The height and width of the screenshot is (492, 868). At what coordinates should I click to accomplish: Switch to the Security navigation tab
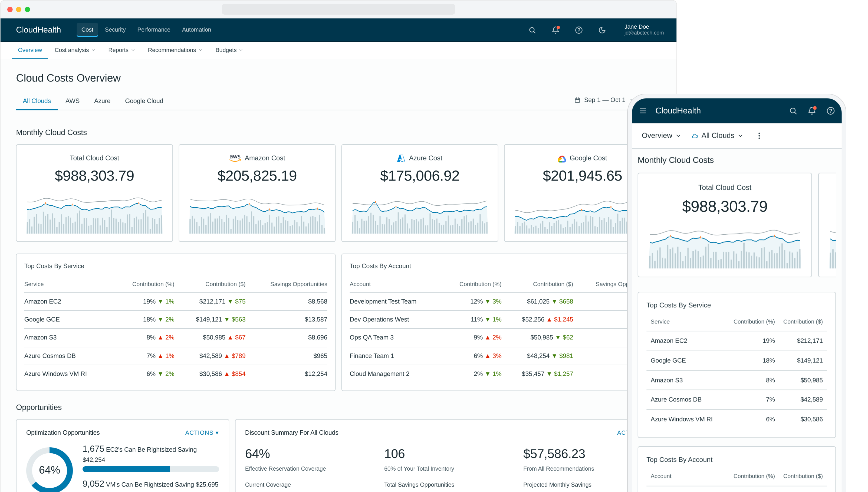point(115,30)
